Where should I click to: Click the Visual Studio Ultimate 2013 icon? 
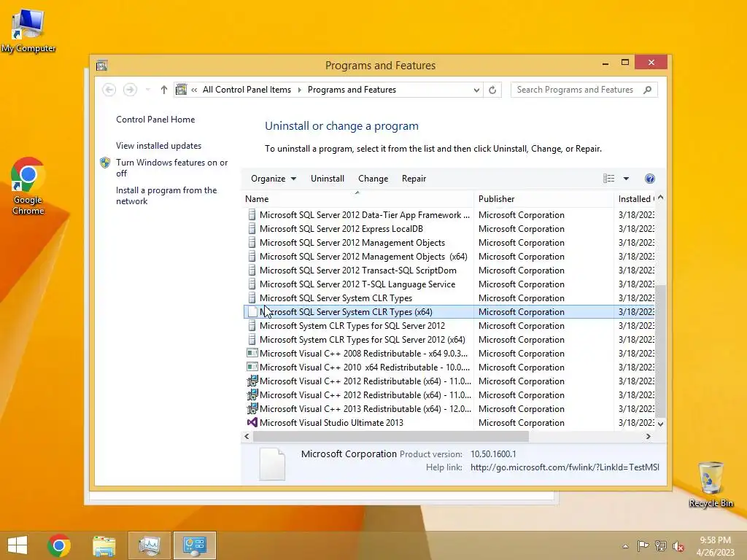pos(252,422)
